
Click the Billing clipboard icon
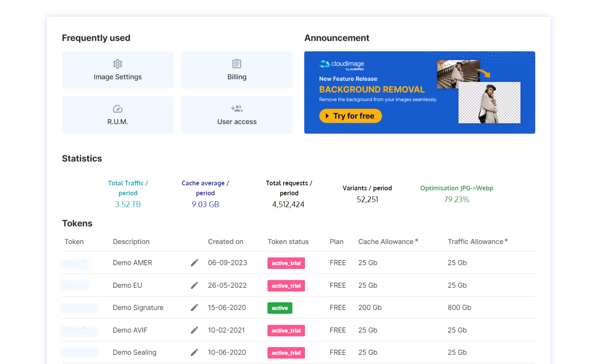237,64
